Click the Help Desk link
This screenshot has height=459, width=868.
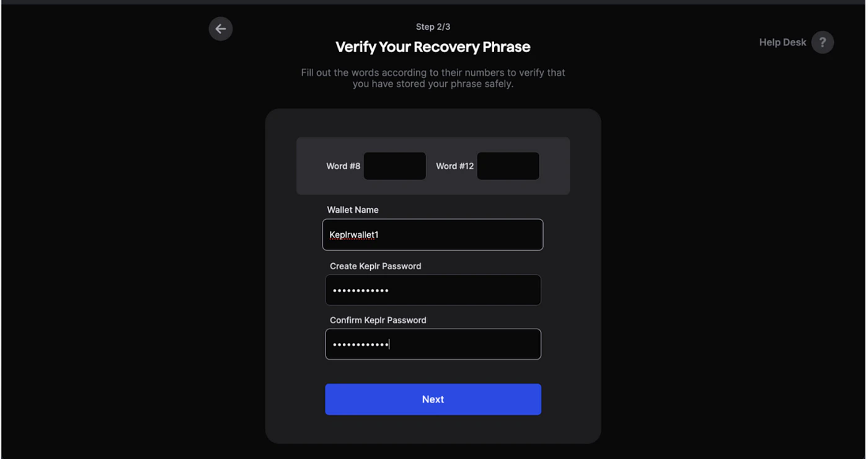pos(782,42)
